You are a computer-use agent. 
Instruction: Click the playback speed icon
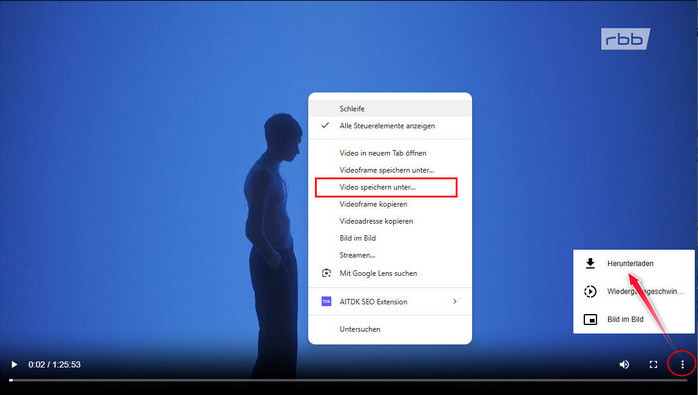pyautogui.click(x=590, y=291)
